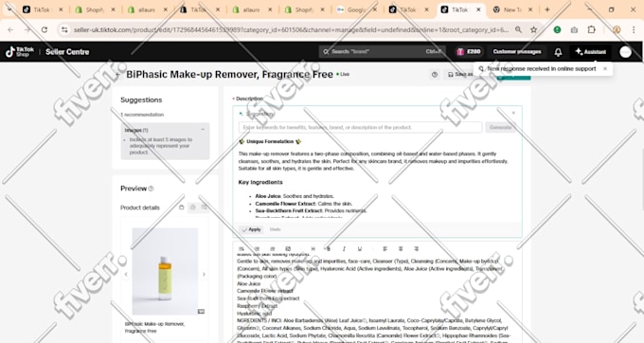Image resolution: width=644 pixels, height=343 pixels.
Task: Open the profile avatar menu
Action: coord(625,52)
